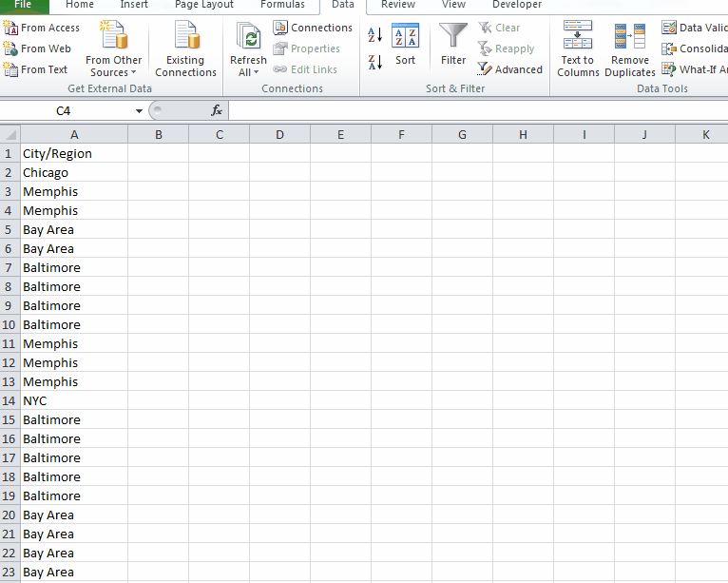Select row 1 header
This screenshot has height=583, width=728.
(x=10, y=153)
